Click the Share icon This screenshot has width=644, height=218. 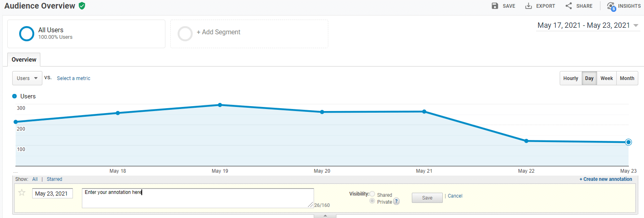click(x=569, y=6)
